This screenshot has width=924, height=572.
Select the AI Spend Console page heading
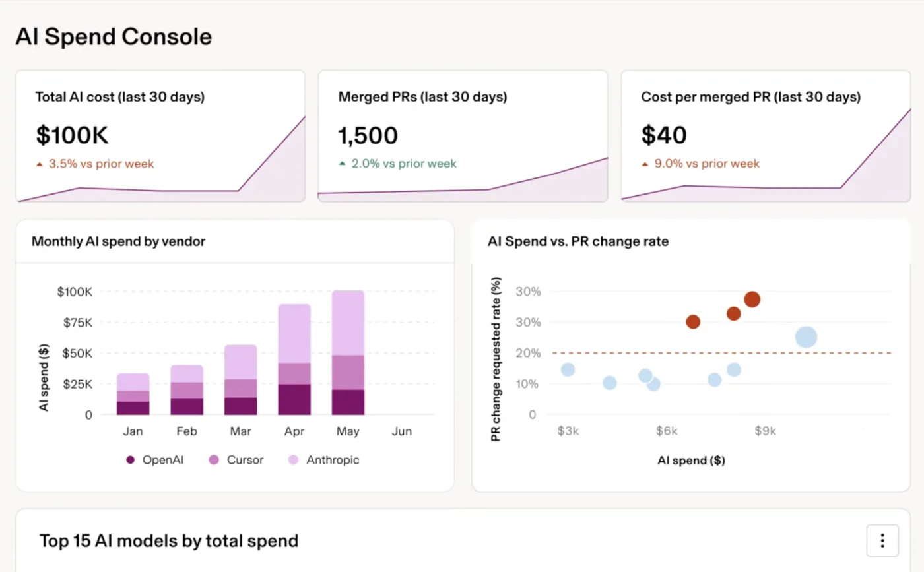click(x=114, y=36)
